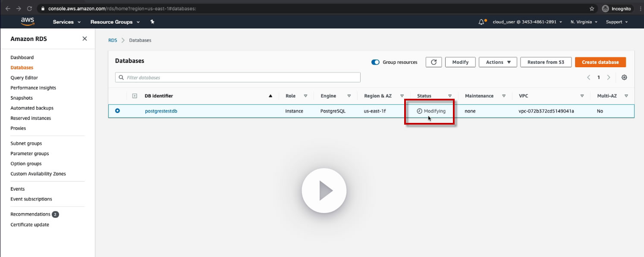Viewport: 644px width, 257px height.
Task: Click the PostgreSQL engine cell
Action: point(333,111)
